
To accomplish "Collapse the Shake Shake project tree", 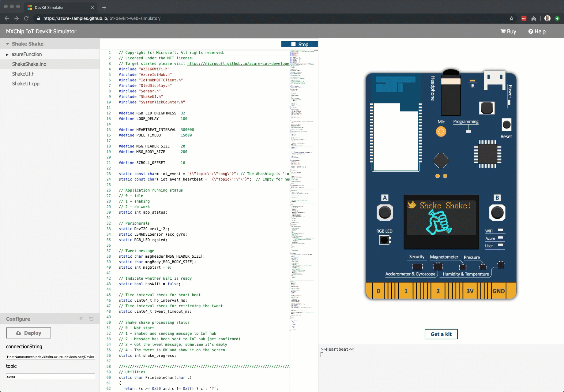I will pos(7,44).
